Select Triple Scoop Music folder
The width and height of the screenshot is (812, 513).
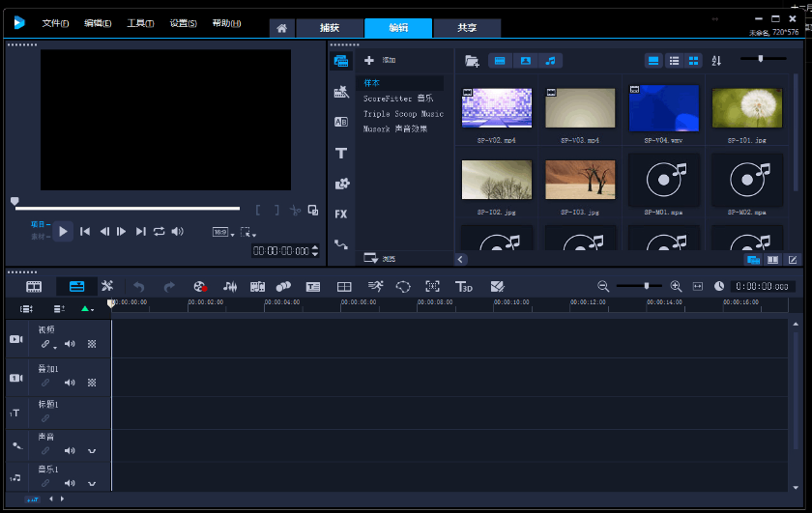(x=403, y=114)
